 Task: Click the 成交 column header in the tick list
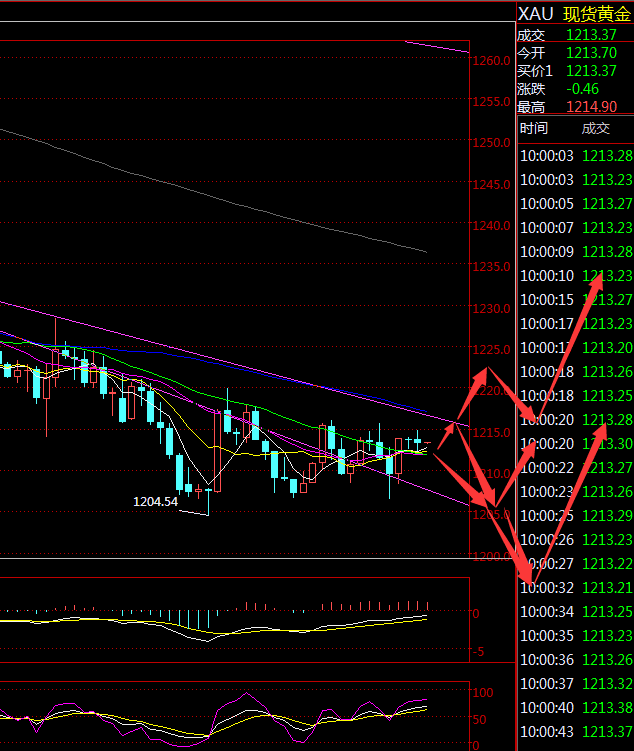tap(596, 128)
